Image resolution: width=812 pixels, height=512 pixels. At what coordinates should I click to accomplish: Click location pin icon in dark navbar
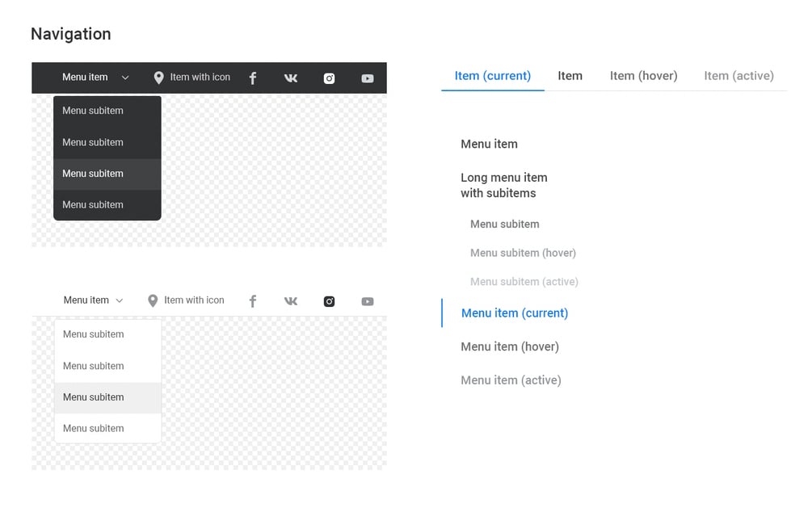click(x=159, y=78)
